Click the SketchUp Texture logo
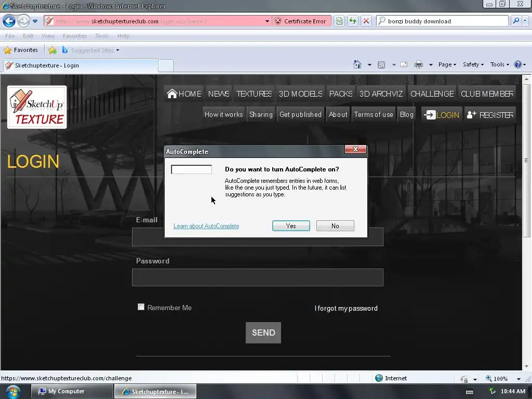532x399 pixels. coord(37,107)
